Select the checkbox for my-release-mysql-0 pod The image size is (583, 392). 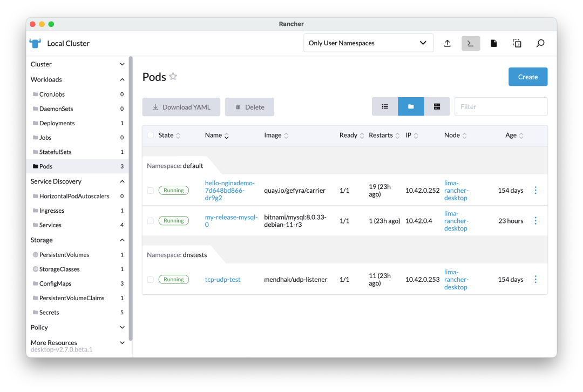pos(150,220)
